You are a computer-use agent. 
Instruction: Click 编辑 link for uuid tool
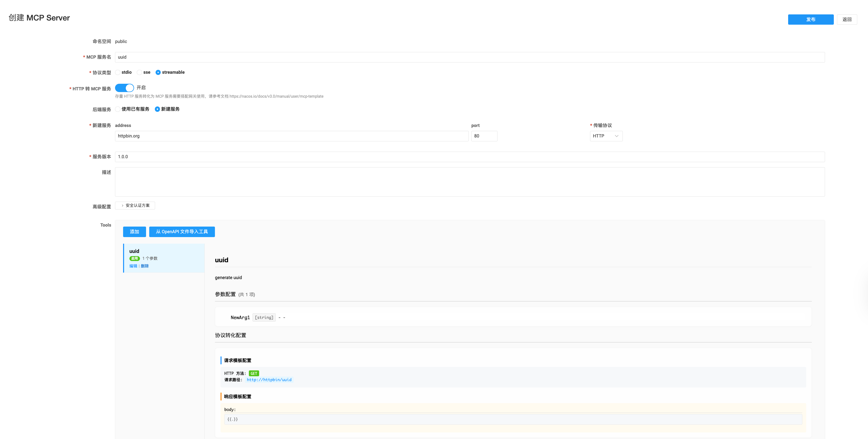pos(133,266)
